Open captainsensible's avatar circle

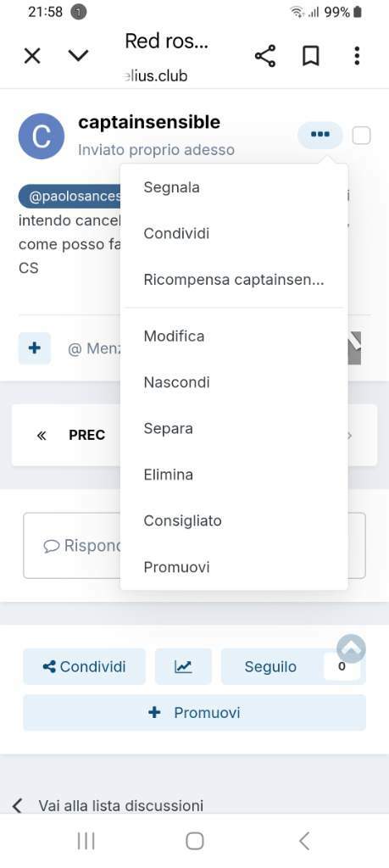point(41,136)
